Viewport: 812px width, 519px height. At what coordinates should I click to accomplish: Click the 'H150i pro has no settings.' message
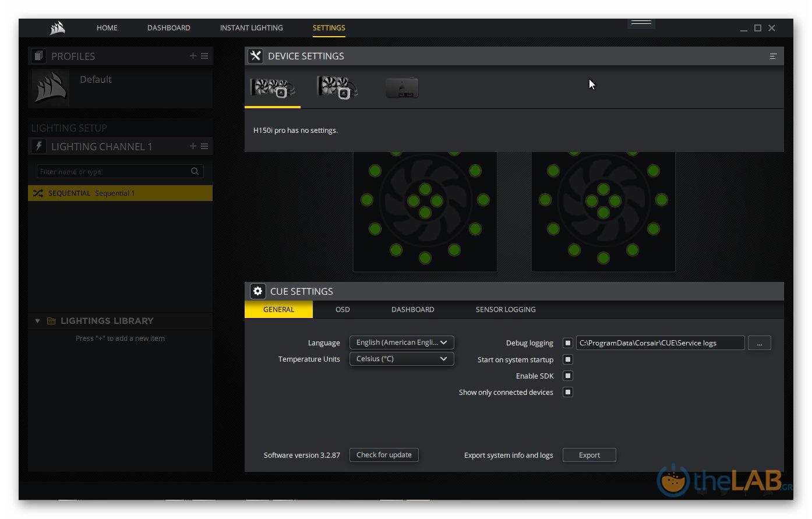[295, 130]
